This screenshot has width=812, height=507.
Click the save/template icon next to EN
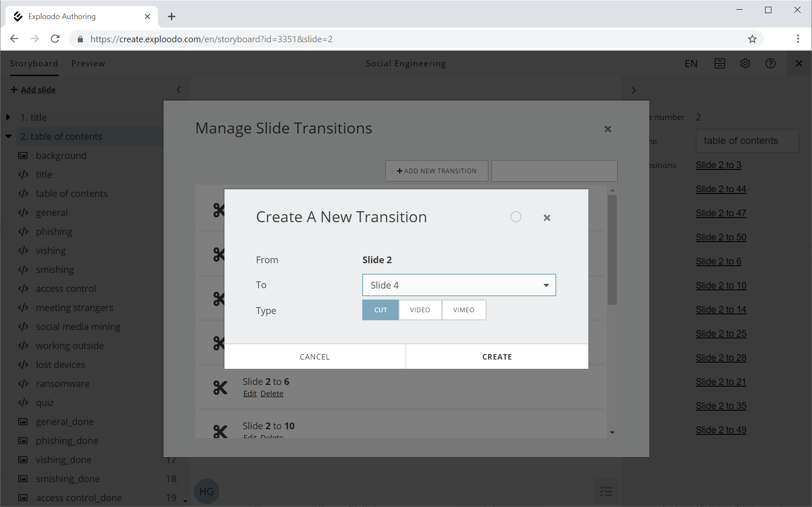719,63
